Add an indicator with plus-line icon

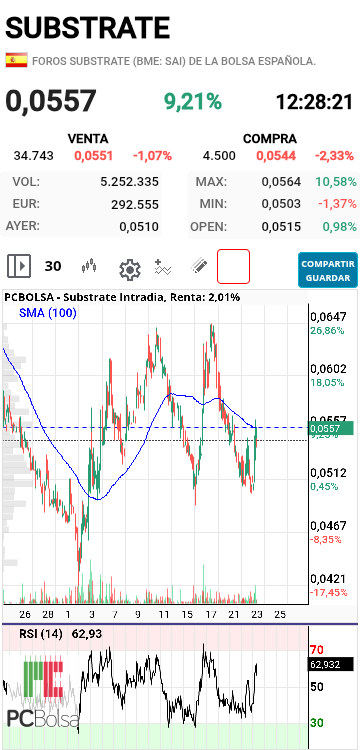pos(163,266)
